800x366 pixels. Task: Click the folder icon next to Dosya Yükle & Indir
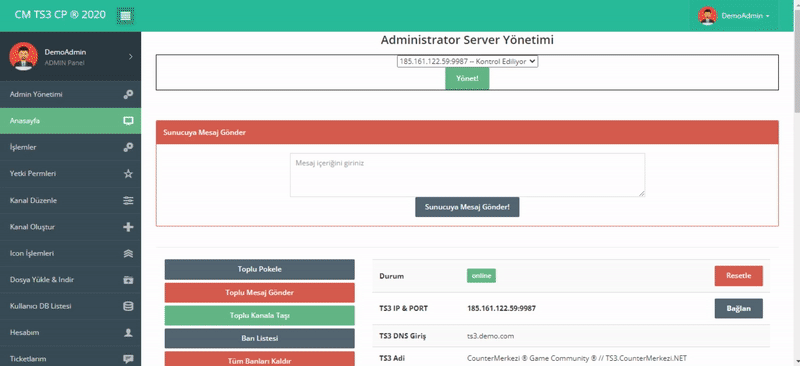tap(129, 280)
